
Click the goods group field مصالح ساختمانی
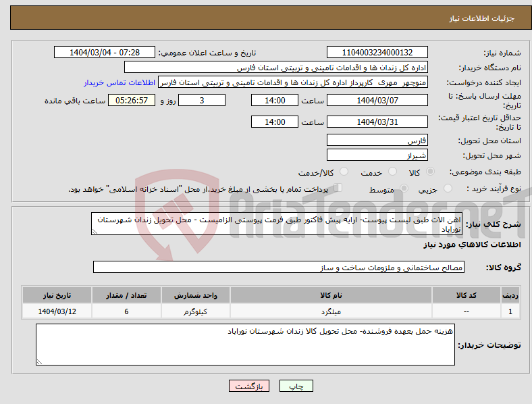(x=279, y=267)
